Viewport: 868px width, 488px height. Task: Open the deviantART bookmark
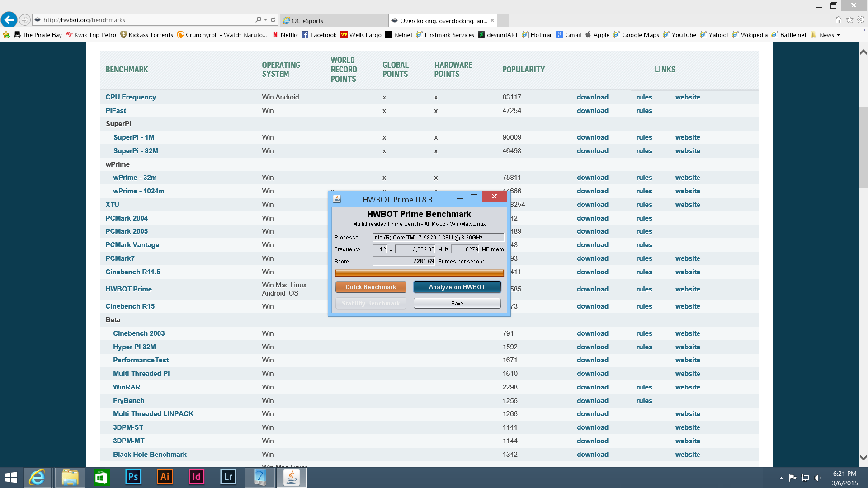tap(498, 35)
